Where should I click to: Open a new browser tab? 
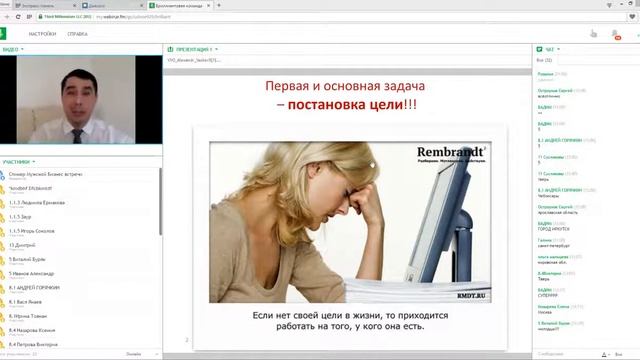point(219,5)
